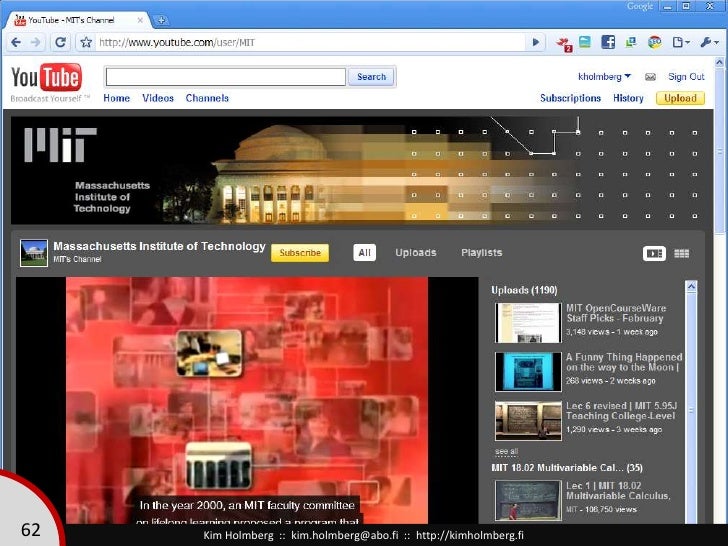Go forward with the browser forward arrow
The image size is (728, 546).
[x=36, y=43]
